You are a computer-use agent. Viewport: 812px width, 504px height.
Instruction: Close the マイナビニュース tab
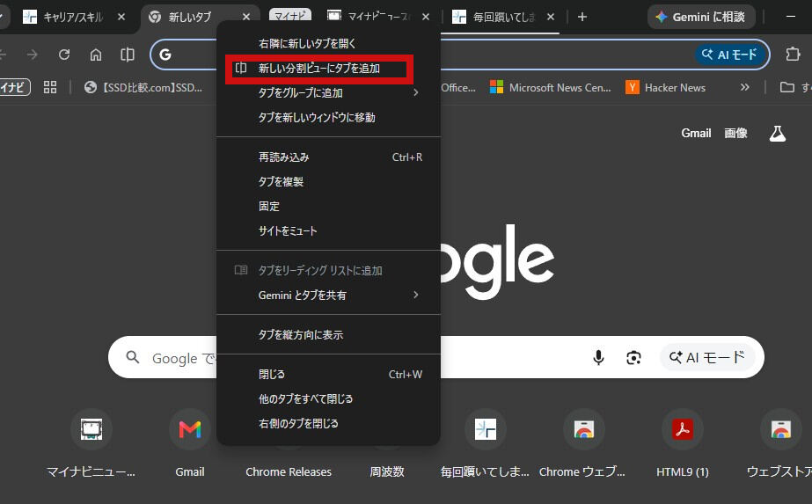pyautogui.click(x=426, y=17)
